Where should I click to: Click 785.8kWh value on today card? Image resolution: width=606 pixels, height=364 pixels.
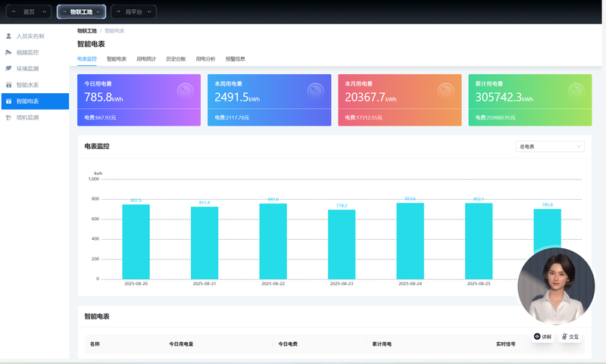104,98
